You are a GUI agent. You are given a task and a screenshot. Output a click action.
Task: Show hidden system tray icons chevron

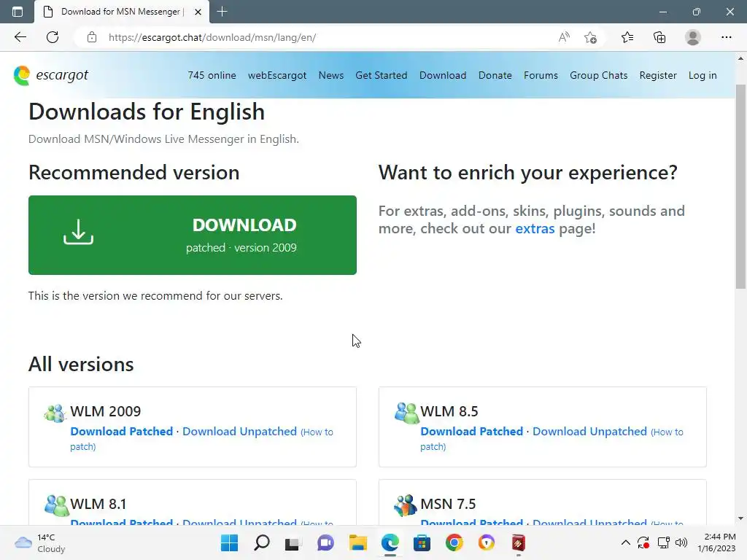click(x=625, y=542)
